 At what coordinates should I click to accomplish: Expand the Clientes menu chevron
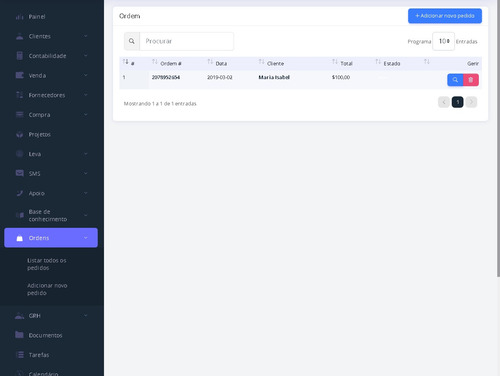pyautogui.click(x=86, y=36)
